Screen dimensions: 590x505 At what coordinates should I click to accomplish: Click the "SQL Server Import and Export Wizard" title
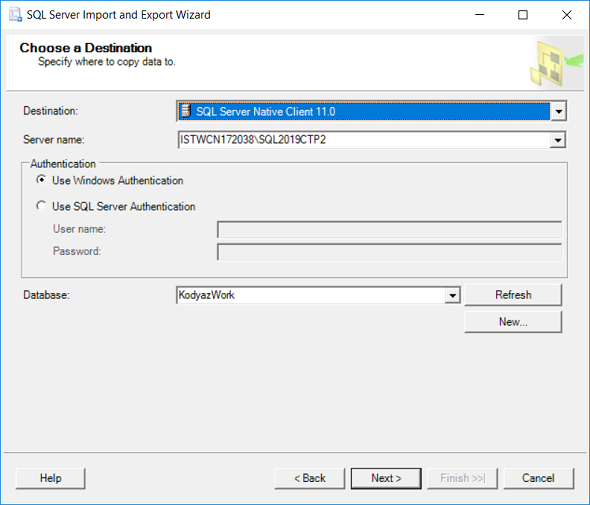[118, 15]
